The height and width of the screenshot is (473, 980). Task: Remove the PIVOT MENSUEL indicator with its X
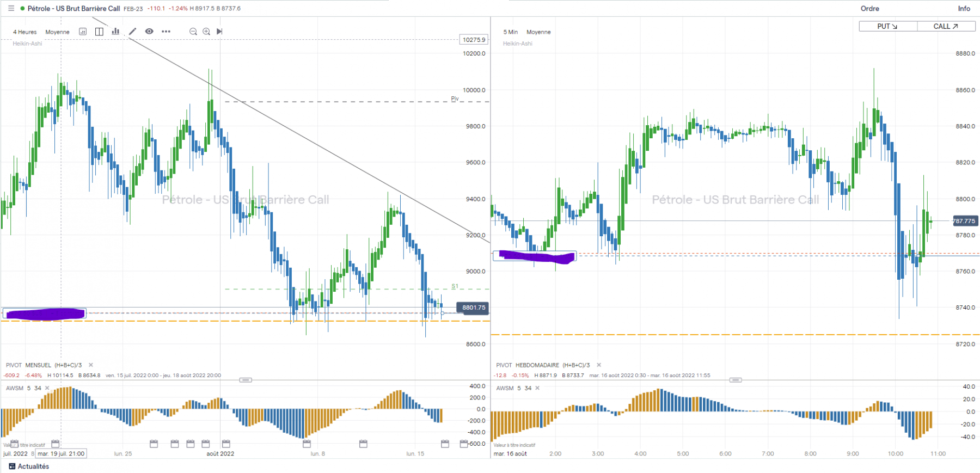[x=91, y=365]
